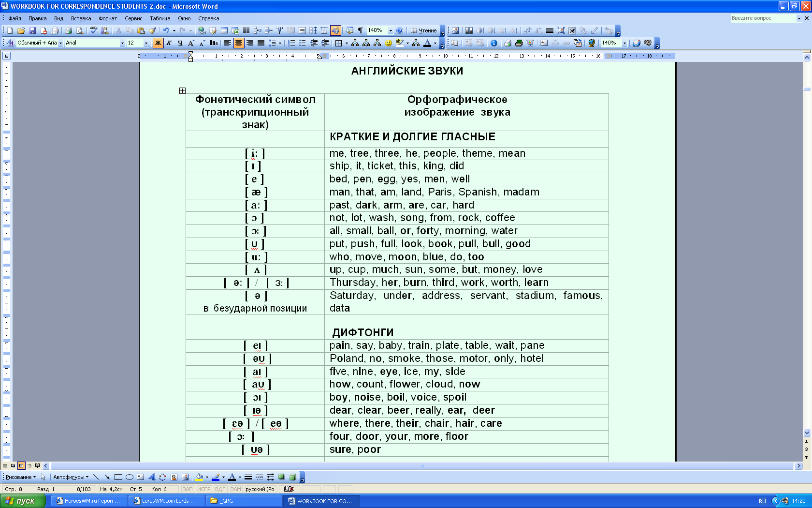
Task: Paste from clipboard
Action: pyautogui.click(x=141, y=30)
